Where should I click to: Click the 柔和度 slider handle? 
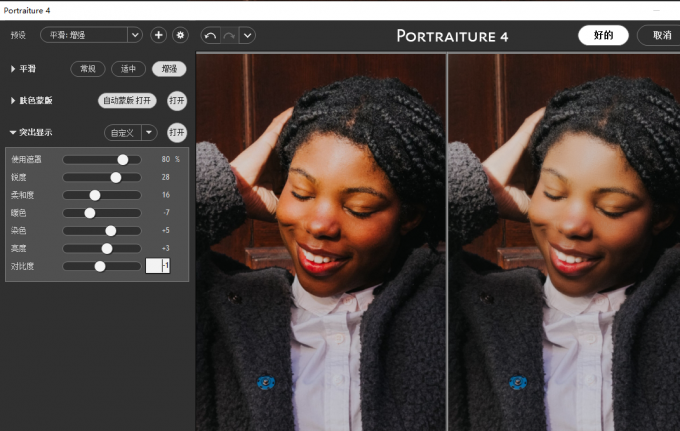(95, 195)
